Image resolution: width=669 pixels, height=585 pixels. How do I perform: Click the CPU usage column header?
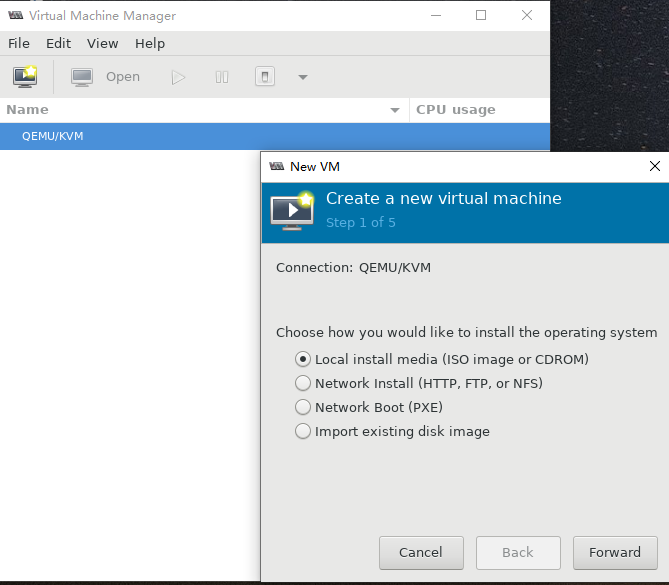click(x=480, y=110)
